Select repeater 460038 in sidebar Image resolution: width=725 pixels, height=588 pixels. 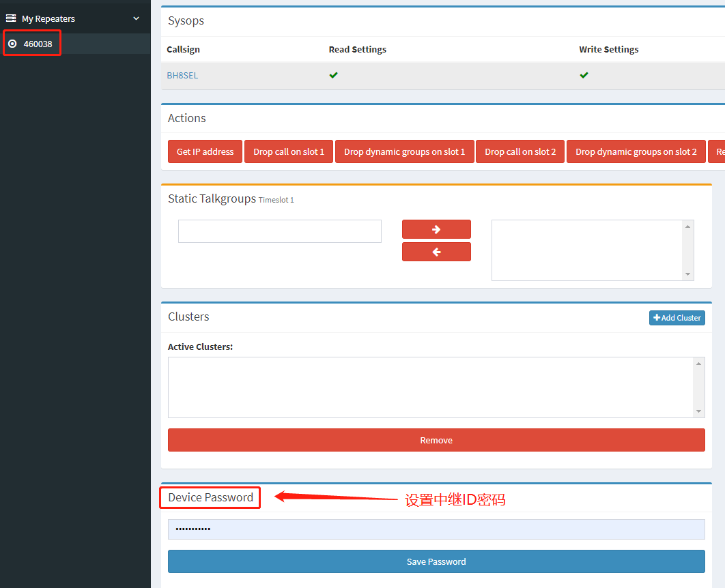pos(38,44)
